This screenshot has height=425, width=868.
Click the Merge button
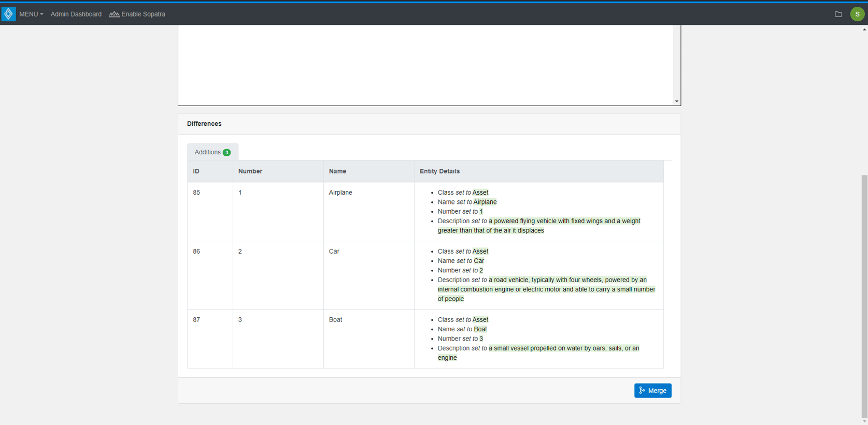[652, 390]
